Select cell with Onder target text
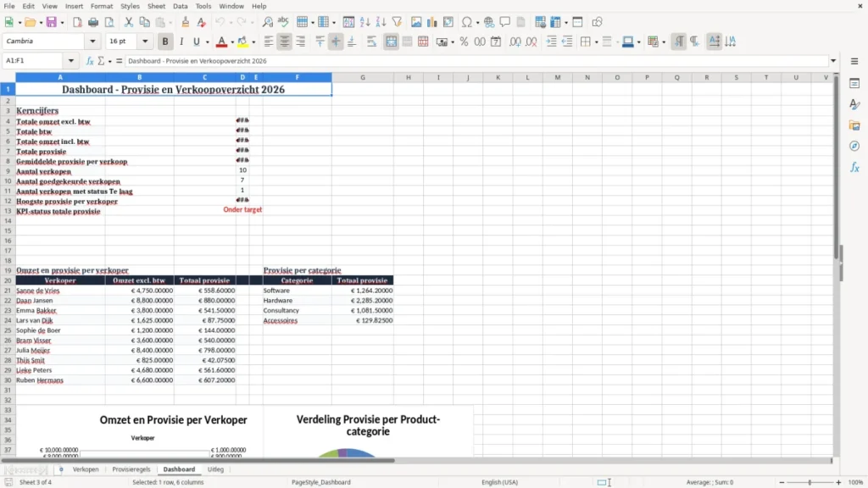868x488 pixels. (x=242, y=210)
